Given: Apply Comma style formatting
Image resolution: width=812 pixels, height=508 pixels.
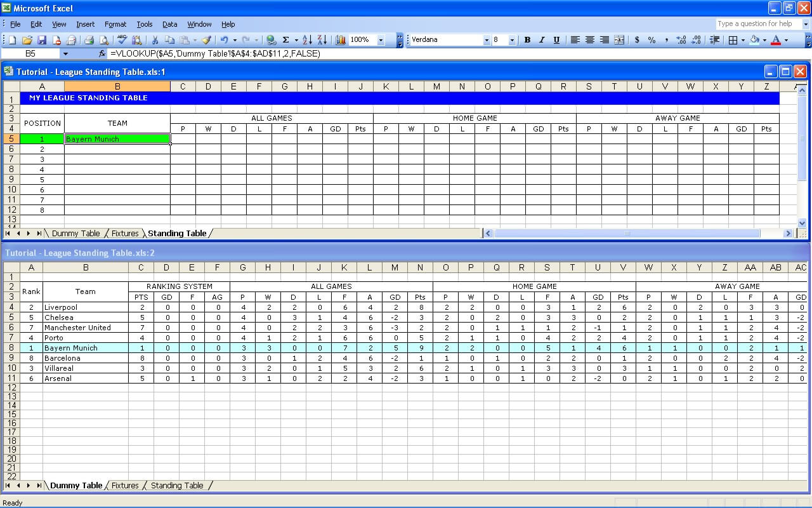Looking at the screenshot, I should click(x=666, y=40).
